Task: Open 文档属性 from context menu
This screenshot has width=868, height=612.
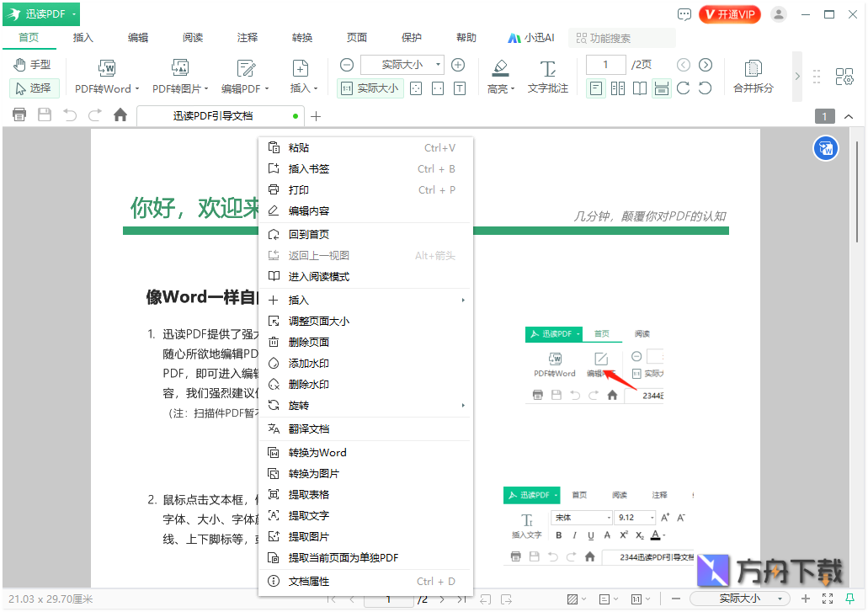Action: (x=365, y=581)
